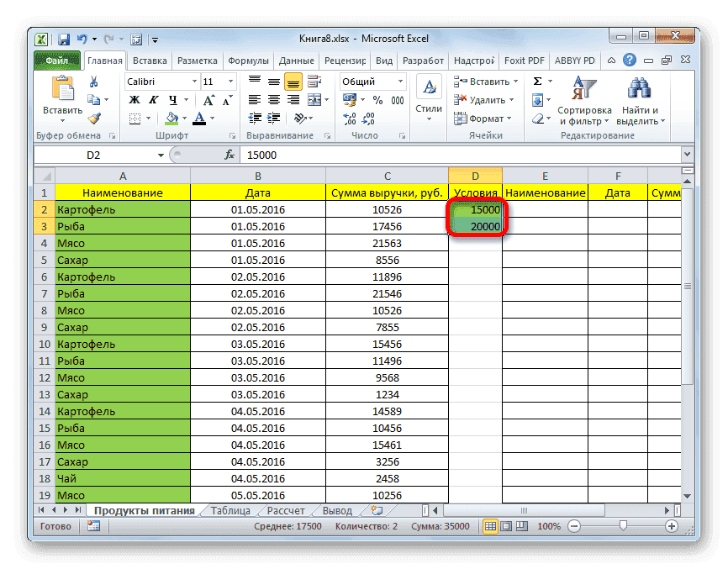This screenshot has height=569, width=728.
Task: Toggle bold formatting with Ж
Action: coord(133,99)
